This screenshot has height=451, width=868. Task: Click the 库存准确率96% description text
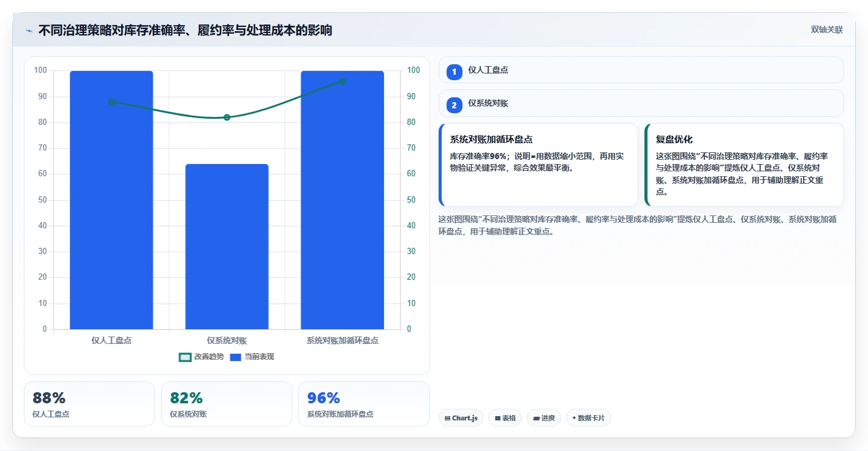537,162
